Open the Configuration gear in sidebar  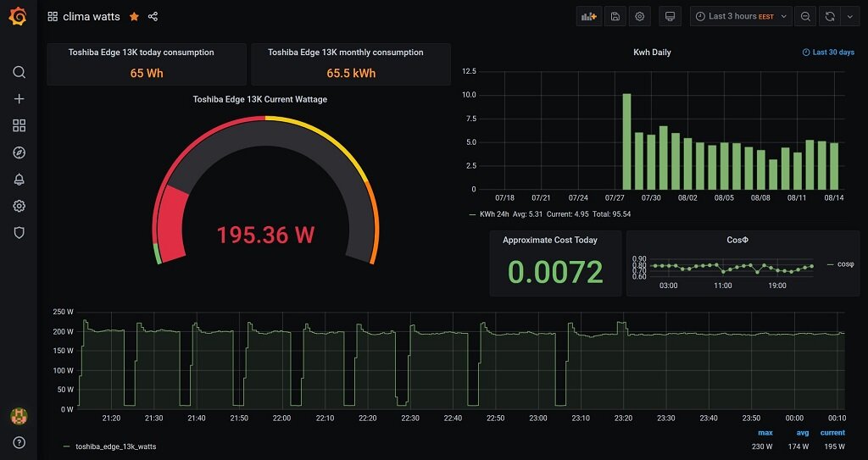click(19, 206)
